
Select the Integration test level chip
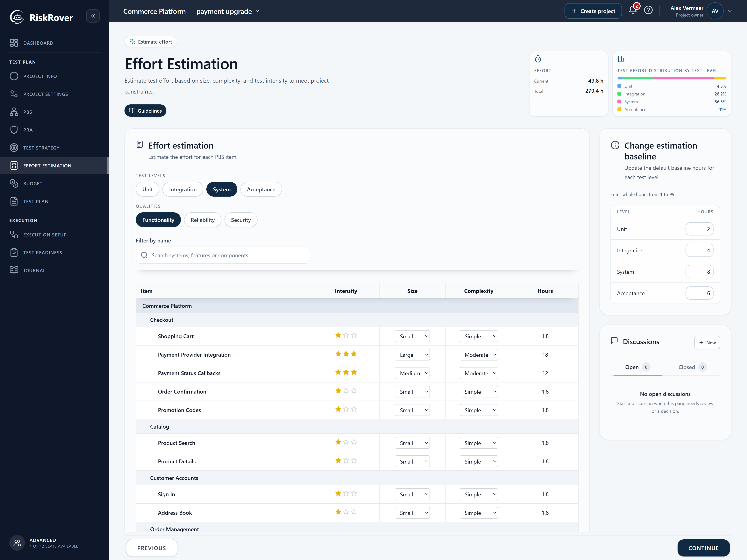point(183,189)
